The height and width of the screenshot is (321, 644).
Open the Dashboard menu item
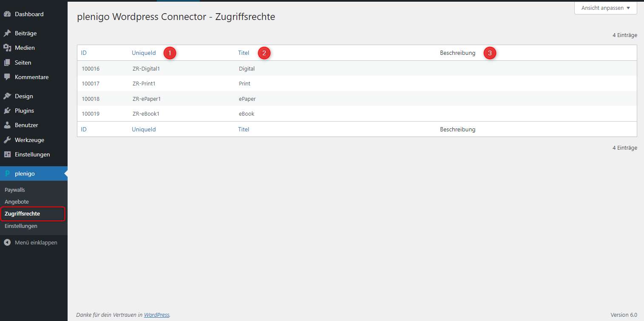click(34, 14)
